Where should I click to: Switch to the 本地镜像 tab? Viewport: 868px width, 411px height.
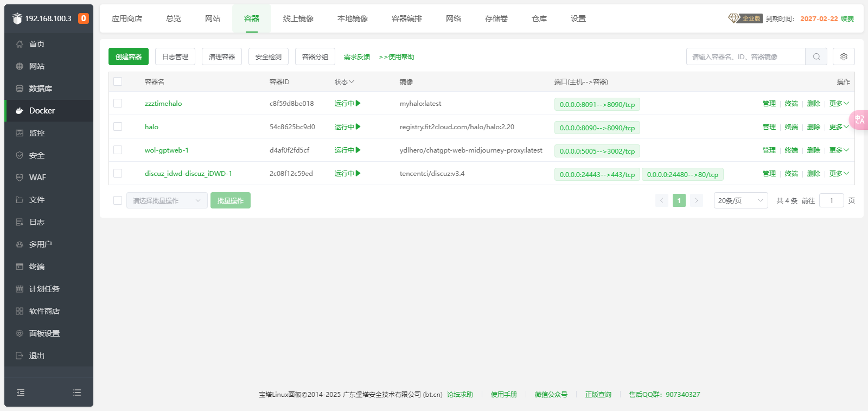pyautogui.click(x=353, y=18)
